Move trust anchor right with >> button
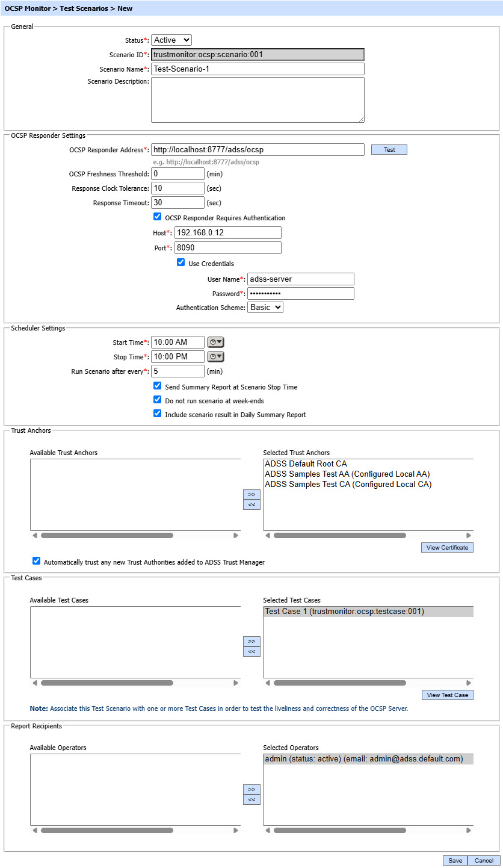 tap(251, 494)
